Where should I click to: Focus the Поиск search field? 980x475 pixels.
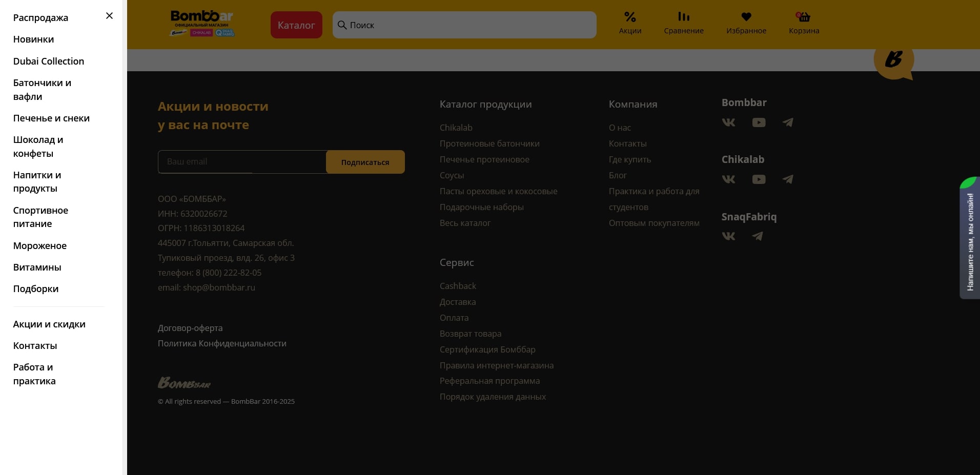(x=464, y=25)
